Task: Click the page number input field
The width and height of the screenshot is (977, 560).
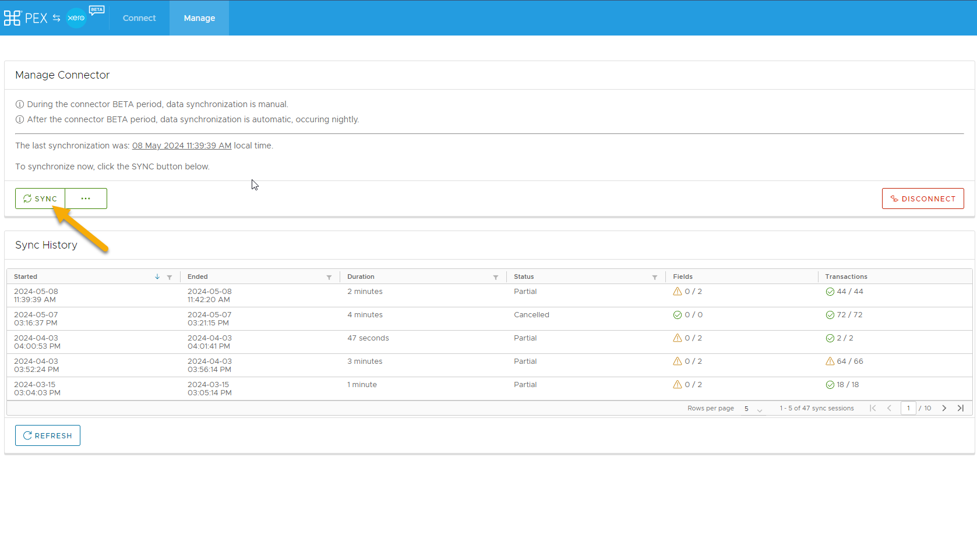Action: 908,408
